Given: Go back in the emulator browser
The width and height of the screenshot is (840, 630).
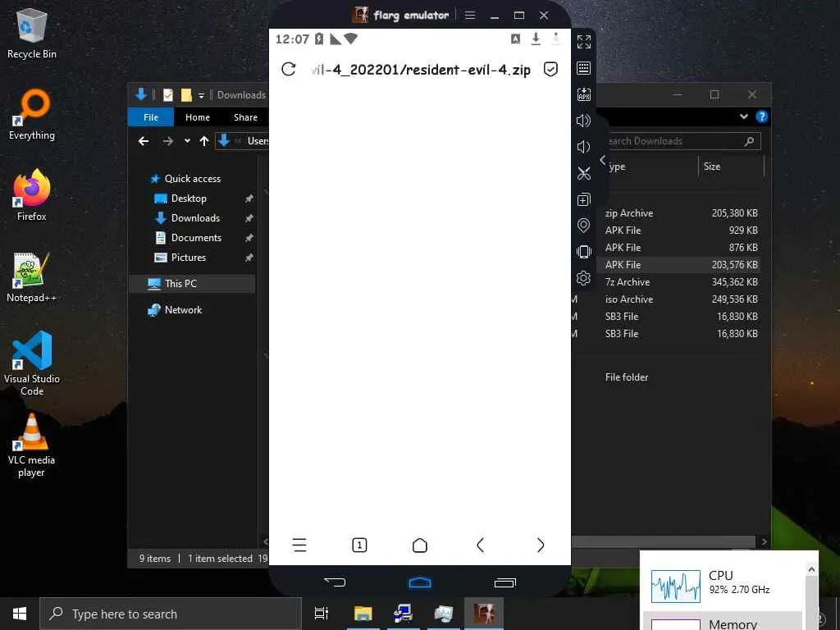Looking at the screenshot, I should click(480, 545).
